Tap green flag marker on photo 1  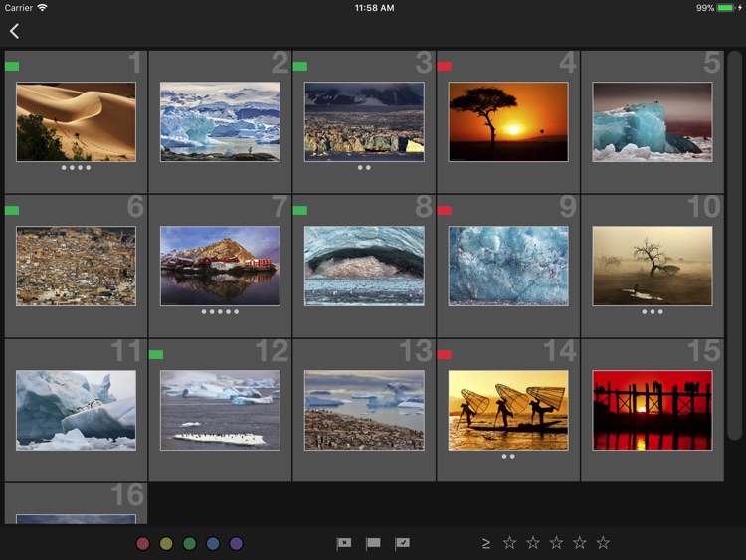[x=12, y=66]
